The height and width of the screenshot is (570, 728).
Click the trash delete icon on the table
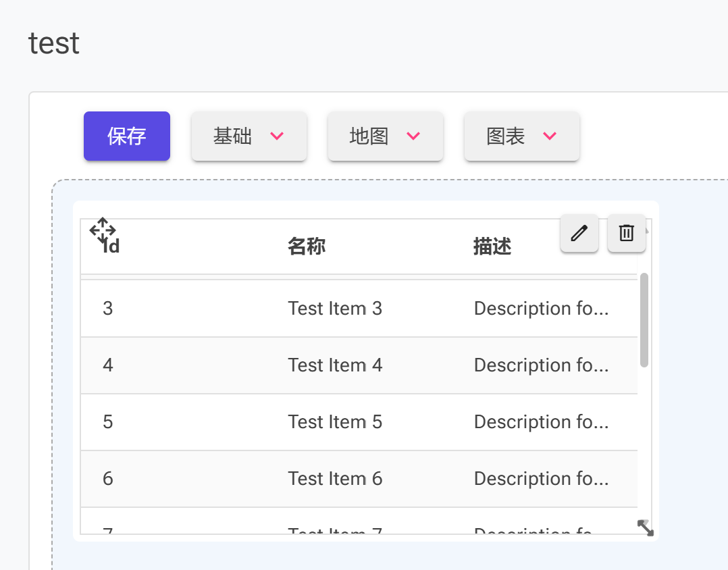[626, 233]
